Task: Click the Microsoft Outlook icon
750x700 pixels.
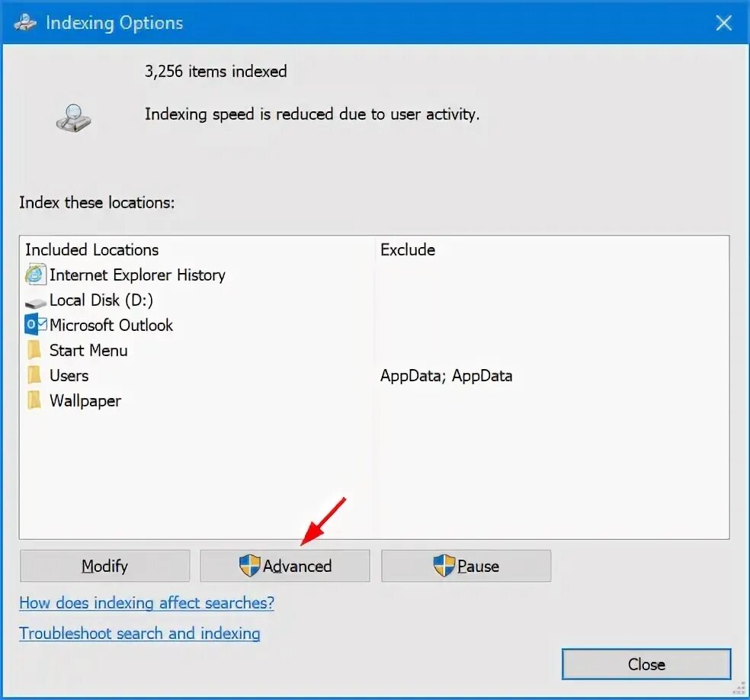Action: [x=35, y=325]
